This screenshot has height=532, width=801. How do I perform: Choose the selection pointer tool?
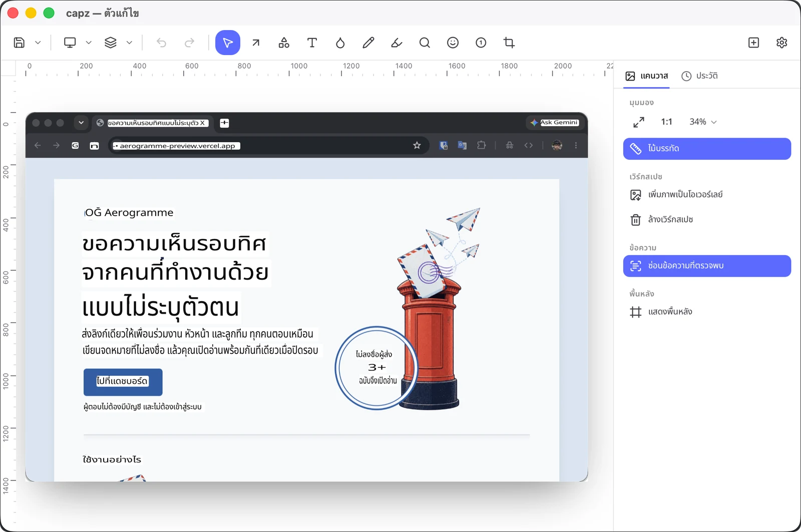[x=228, y=43]
